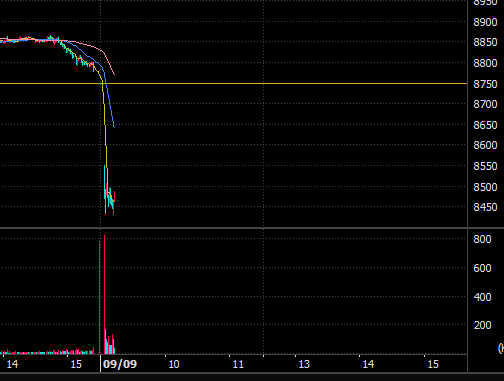Click the 8750 price axis label
The image size is (504, 381).
[485, 84]
